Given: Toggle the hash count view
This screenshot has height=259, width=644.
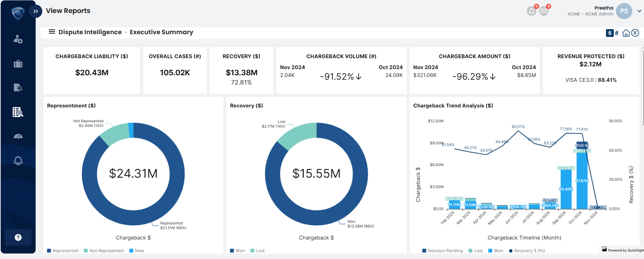Looking at the screenshot, I should pyautogui.click(x=617, y=33).
